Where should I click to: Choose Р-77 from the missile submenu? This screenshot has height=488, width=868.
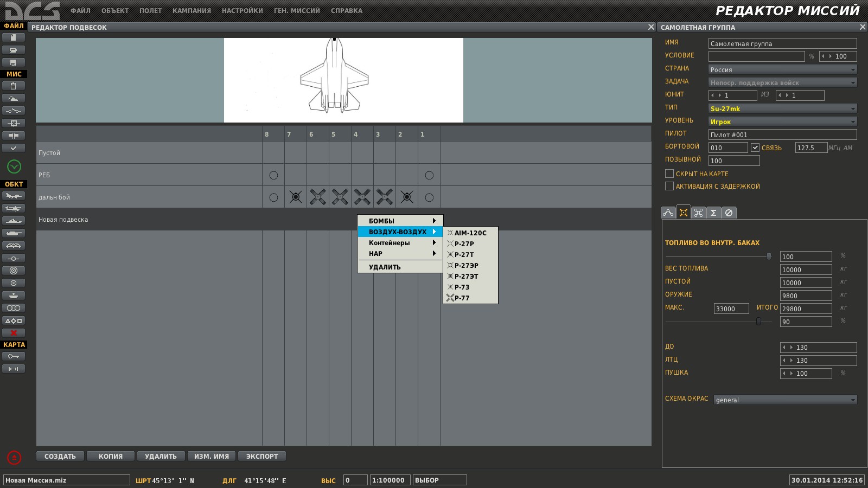click(x=462, y=298)
